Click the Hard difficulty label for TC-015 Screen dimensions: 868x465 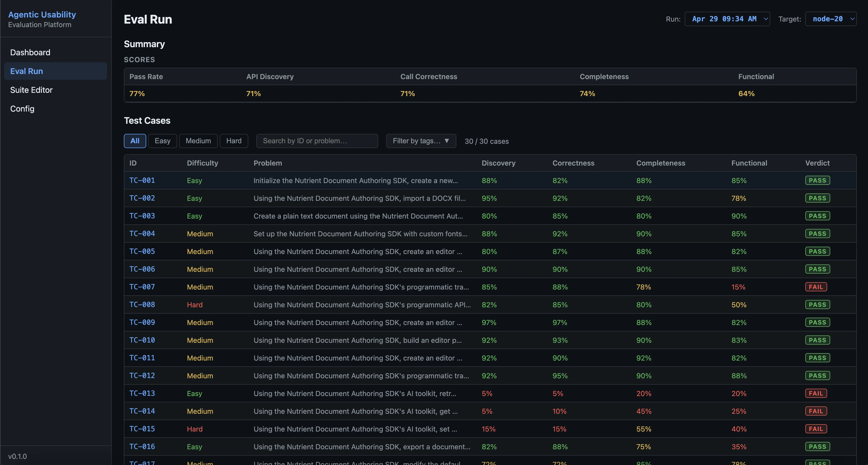pos(195,429)
